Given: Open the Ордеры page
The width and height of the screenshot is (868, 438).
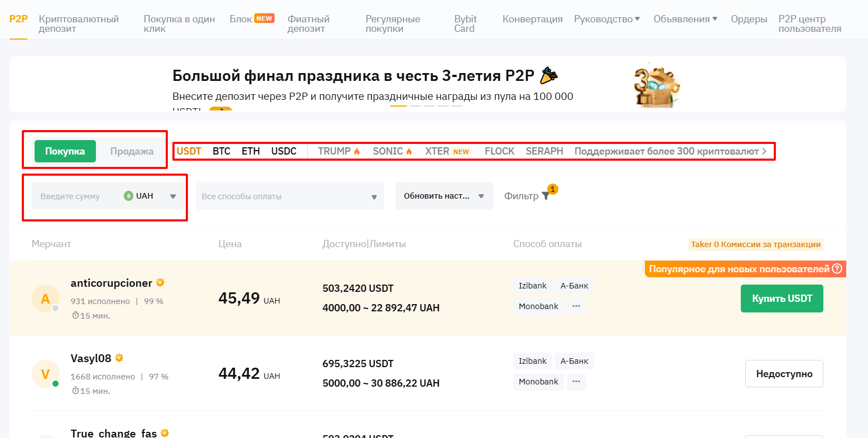Looking at the screenshot, I should [749, 19].
